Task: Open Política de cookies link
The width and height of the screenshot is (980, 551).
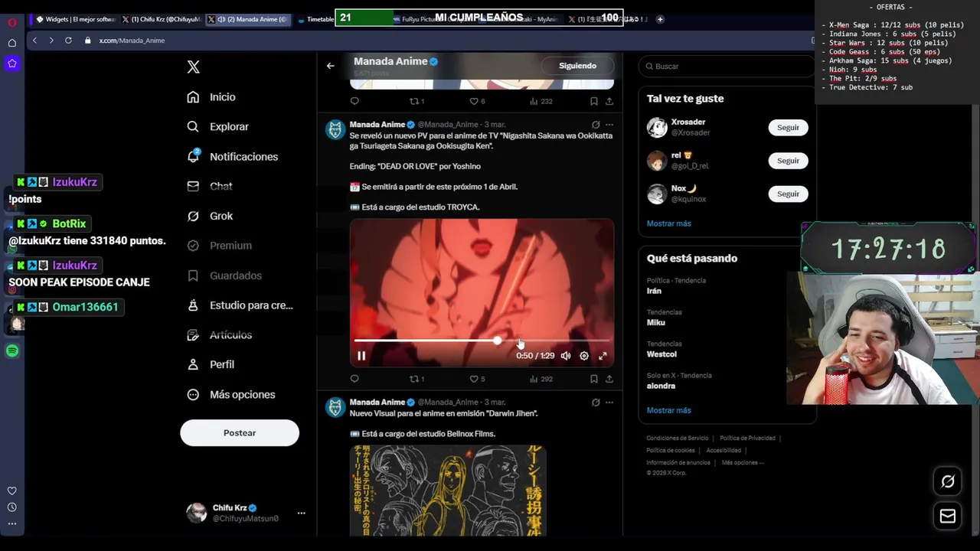Action: click(x=671, y=451)
